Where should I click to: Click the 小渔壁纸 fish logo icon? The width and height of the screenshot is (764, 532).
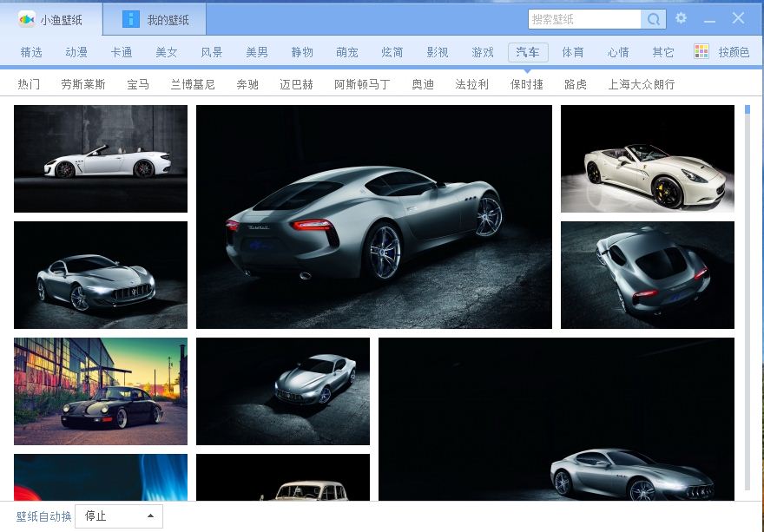[27, 19]
